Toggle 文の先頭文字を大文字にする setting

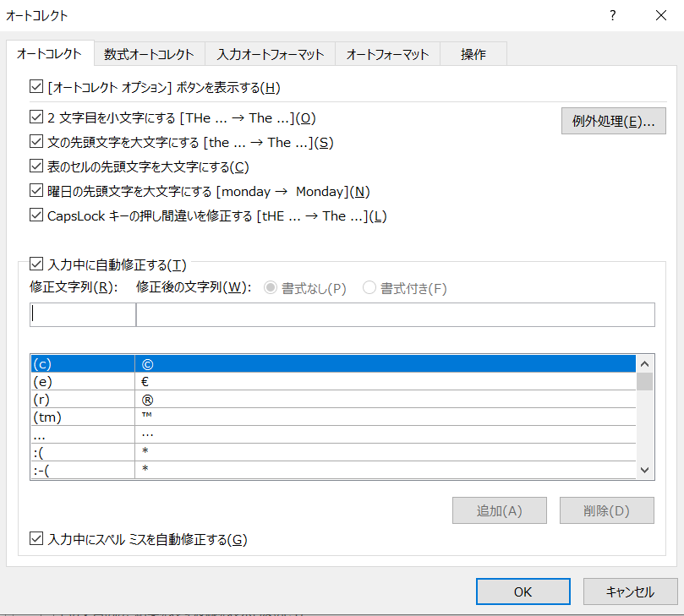[x=36, y=142]
